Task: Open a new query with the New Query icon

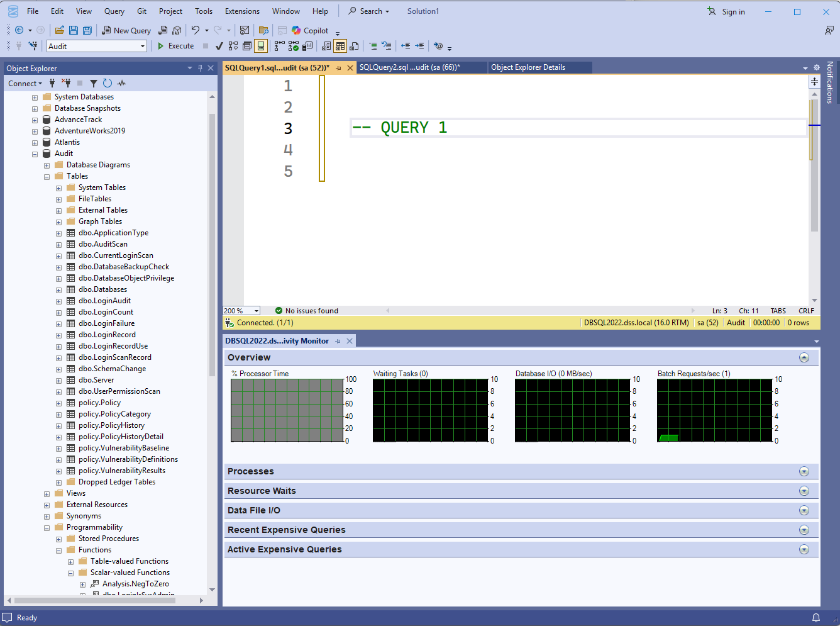Action: 126,30
